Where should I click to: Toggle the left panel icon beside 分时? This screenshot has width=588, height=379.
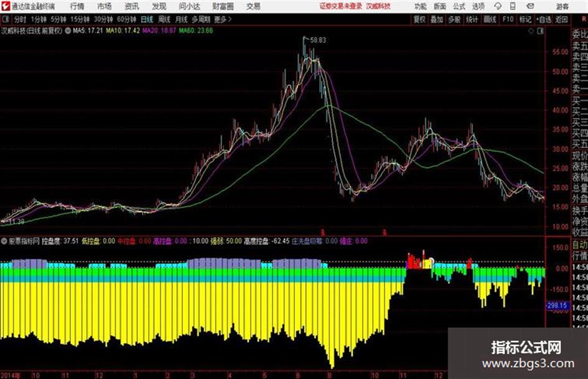(x=5, y=19)
